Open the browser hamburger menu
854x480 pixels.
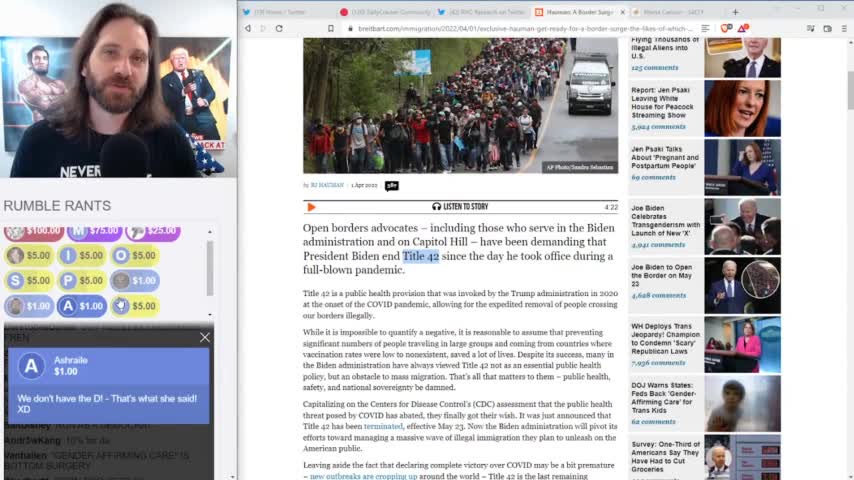tap(844, 28)
